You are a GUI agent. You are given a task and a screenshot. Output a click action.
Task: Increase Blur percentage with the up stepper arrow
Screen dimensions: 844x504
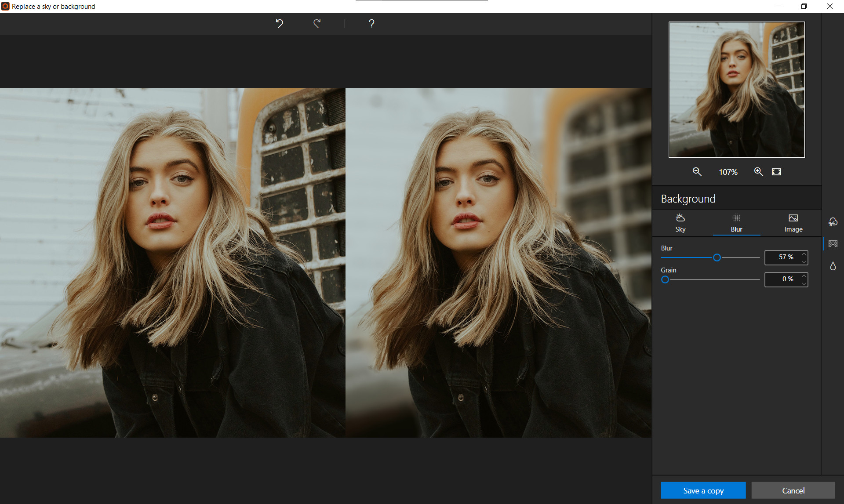[x=804, y=254]
